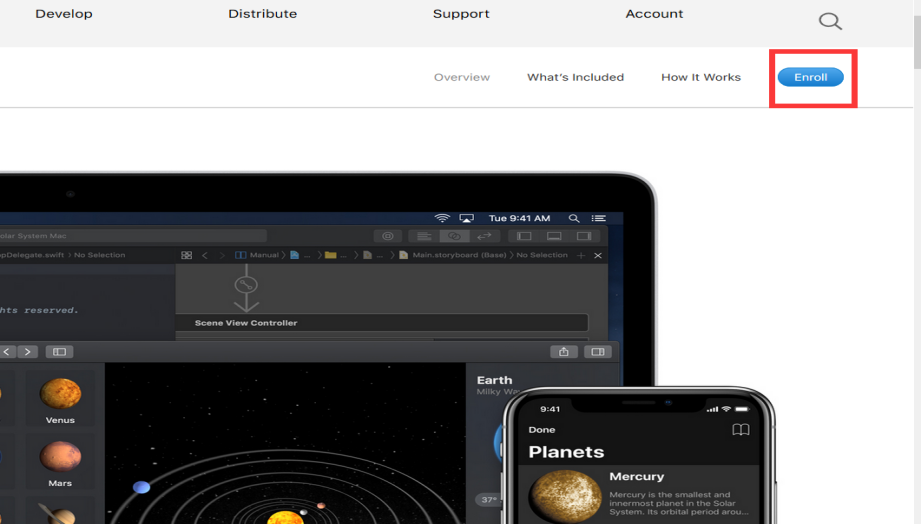Click the Earth heading in info panel
Image resolution: width=921 pixels, height=525 pixels.
[x=495, y=380]
